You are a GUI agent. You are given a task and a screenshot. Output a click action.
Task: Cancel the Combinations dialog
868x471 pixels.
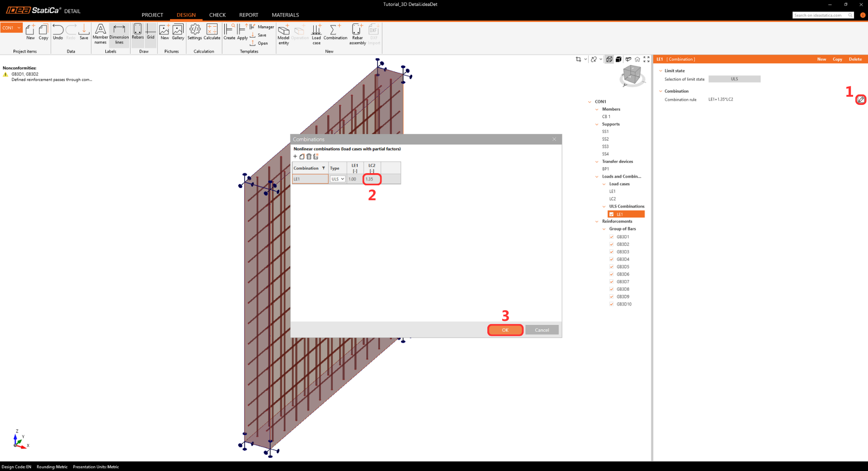(542, 330)
